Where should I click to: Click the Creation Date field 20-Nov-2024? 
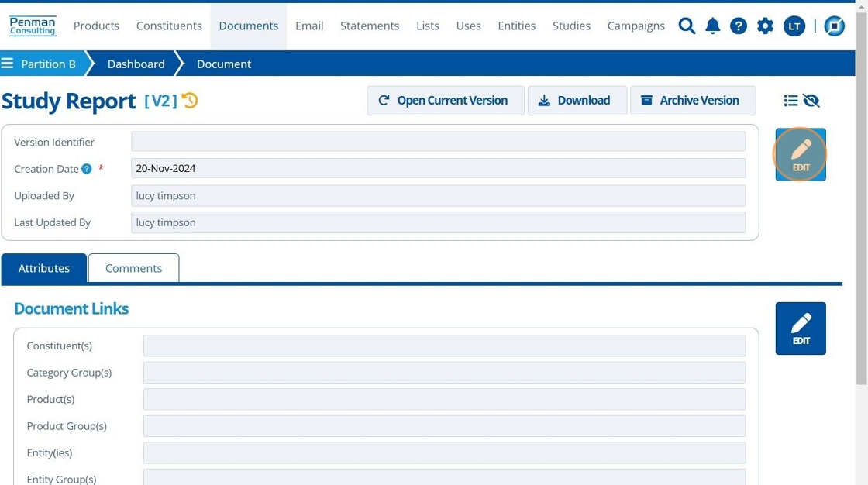click(438, 168)
